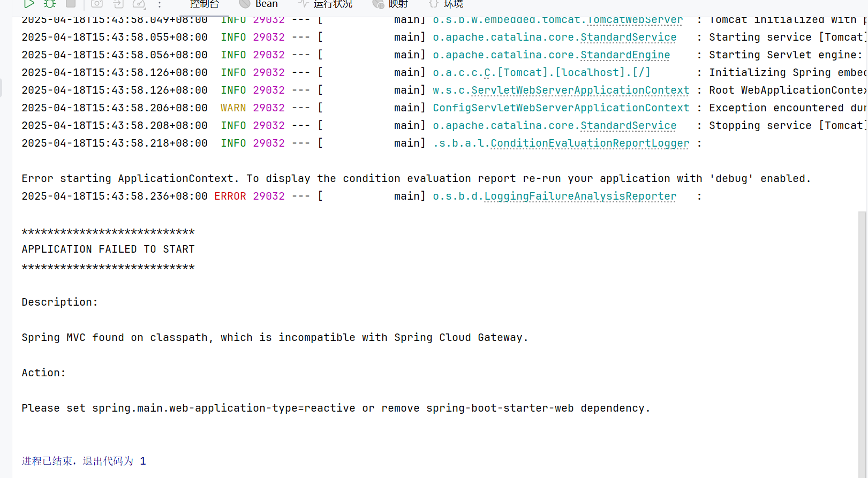
Task: Click 'Spring MVC found on classpath' line
Action: [x=275, y=338]
